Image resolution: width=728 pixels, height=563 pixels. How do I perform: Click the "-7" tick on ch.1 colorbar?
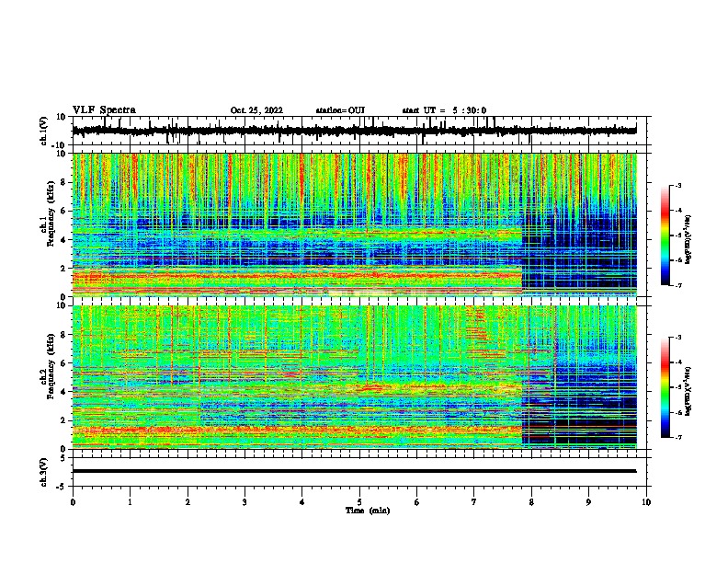pyautogui.click(x=677, y=285)
